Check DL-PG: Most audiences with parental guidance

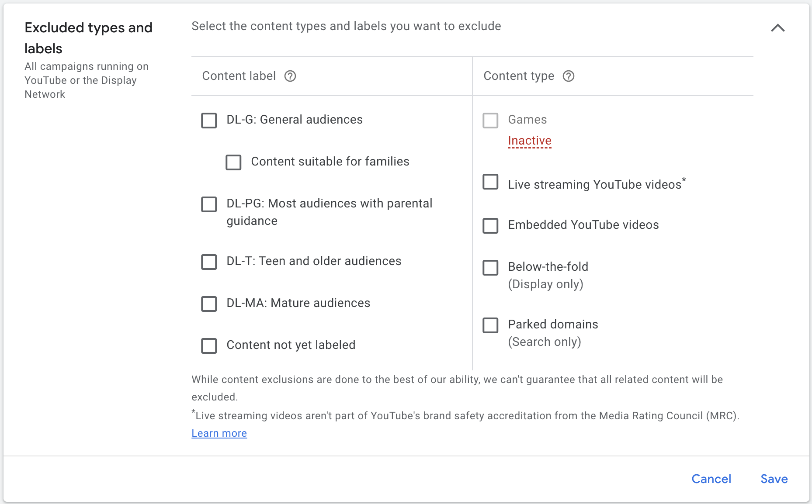pyautogui.click(x=209, y=204)
